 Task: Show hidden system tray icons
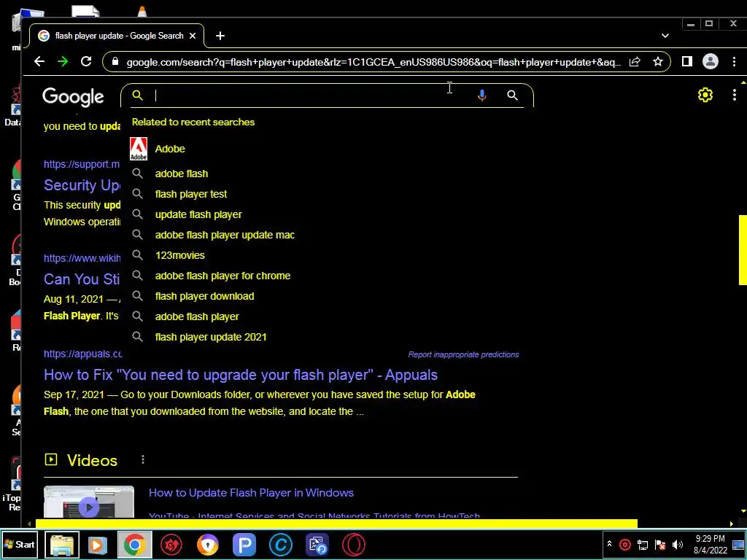[x=609, y=544]
